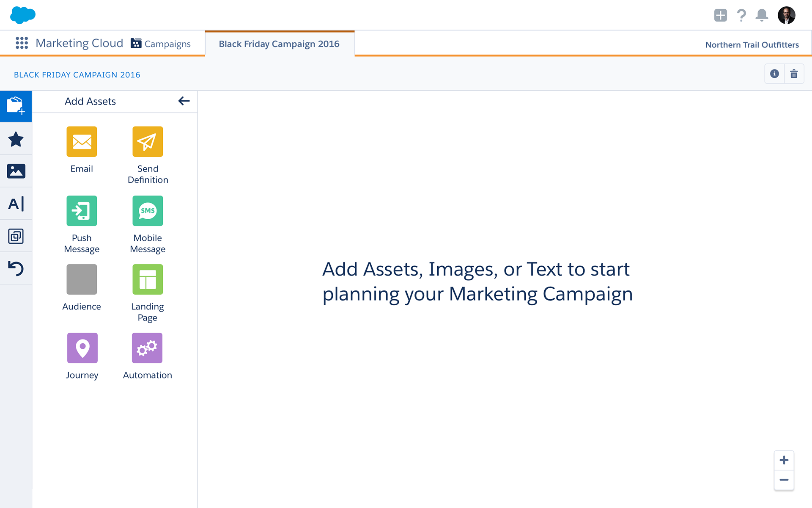Viewport: 812px width, 508px height.
Task: Add a Mobile Message SMS asset icon
Action: 148,211
